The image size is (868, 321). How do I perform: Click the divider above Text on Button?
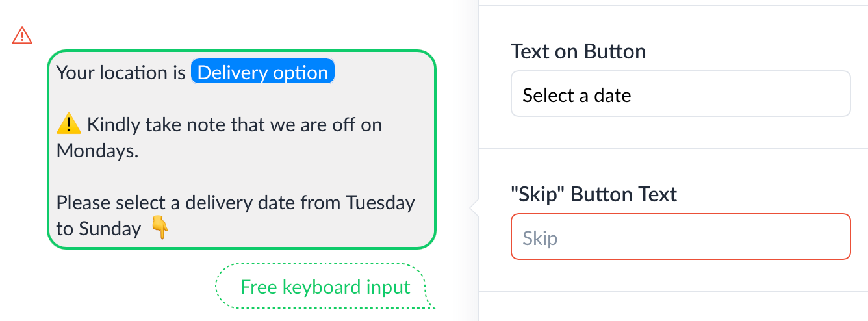point(673,6)
